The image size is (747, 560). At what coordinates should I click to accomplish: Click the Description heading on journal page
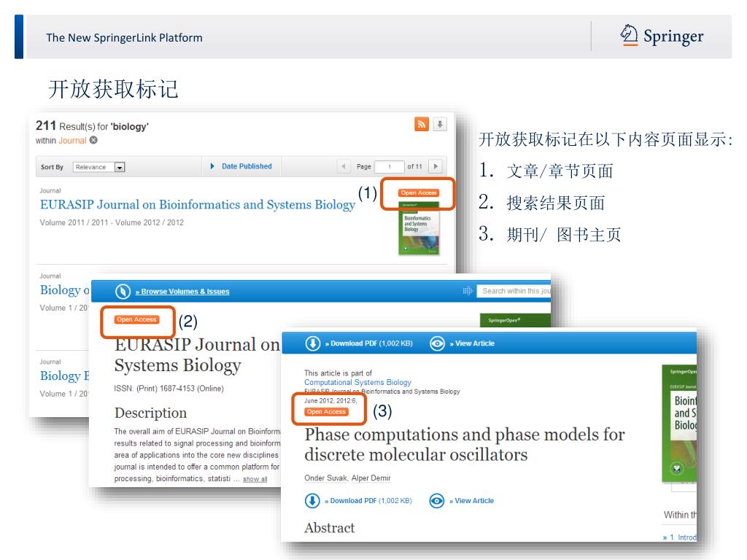pyautogui.click(x=150, y=413)
